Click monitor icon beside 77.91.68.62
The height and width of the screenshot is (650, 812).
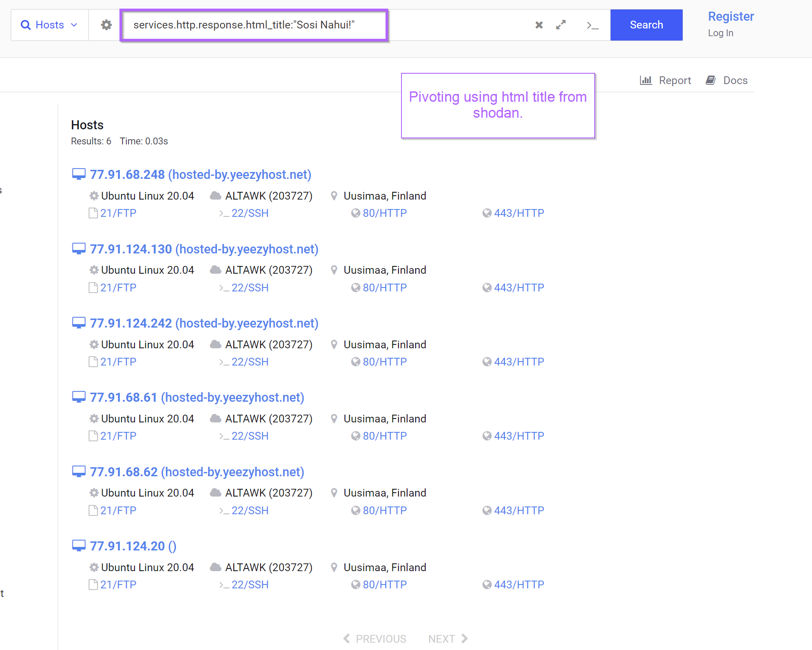[x=78, y=472]
